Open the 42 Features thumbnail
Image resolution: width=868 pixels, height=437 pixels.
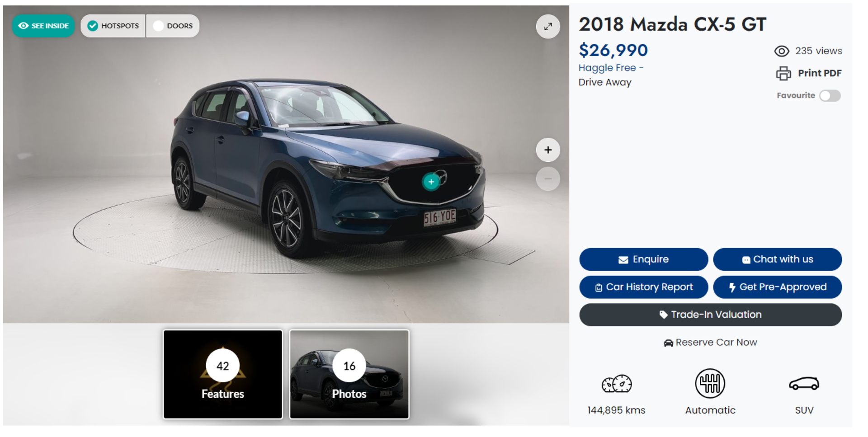tap(223, 375)
